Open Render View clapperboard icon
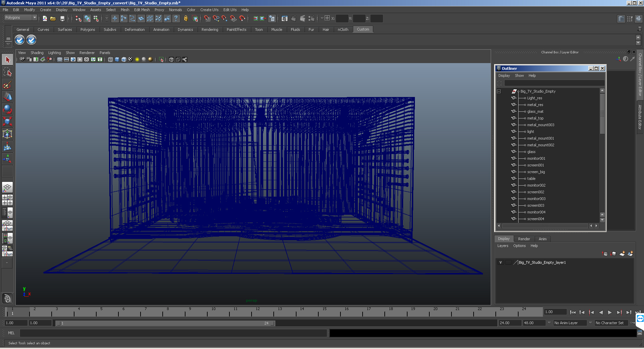The width and height of the screenshot is (644, 349). click(284, 18)
